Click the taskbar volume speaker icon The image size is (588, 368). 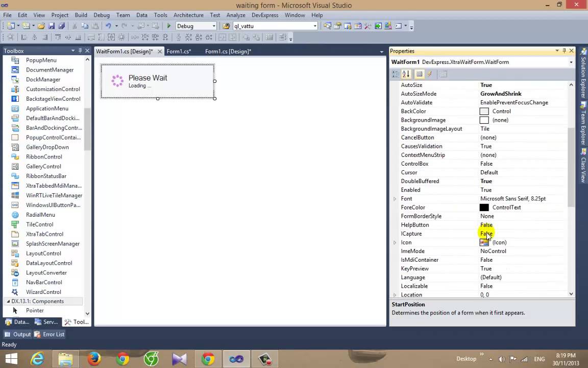pyautogui.click(x=502, y=359)
